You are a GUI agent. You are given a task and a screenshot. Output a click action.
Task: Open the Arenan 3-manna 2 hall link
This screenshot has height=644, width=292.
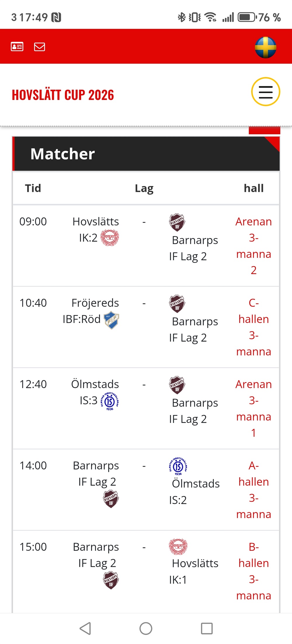coord(253,246)
